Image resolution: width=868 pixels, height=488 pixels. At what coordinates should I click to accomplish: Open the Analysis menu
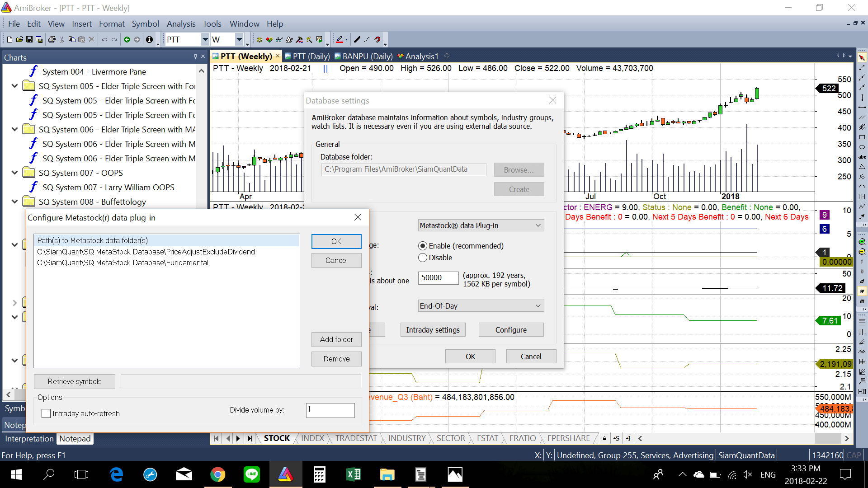point(181,24)
